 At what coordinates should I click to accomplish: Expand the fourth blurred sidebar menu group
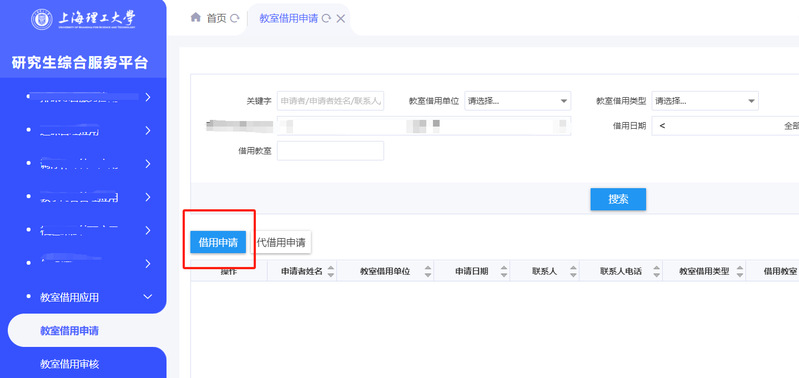148,197
